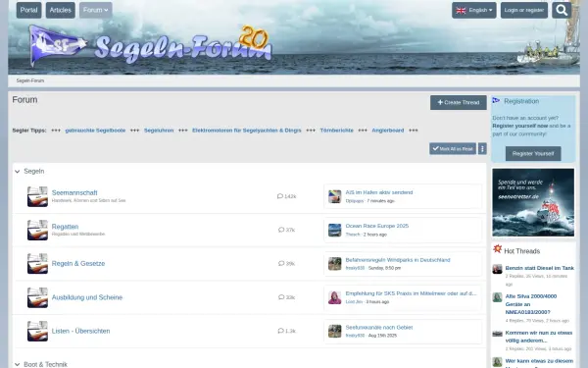Click the seenotretter.de donation banner
The height and width of the screenshot is (368, 588).
click(x=533, y=202)
